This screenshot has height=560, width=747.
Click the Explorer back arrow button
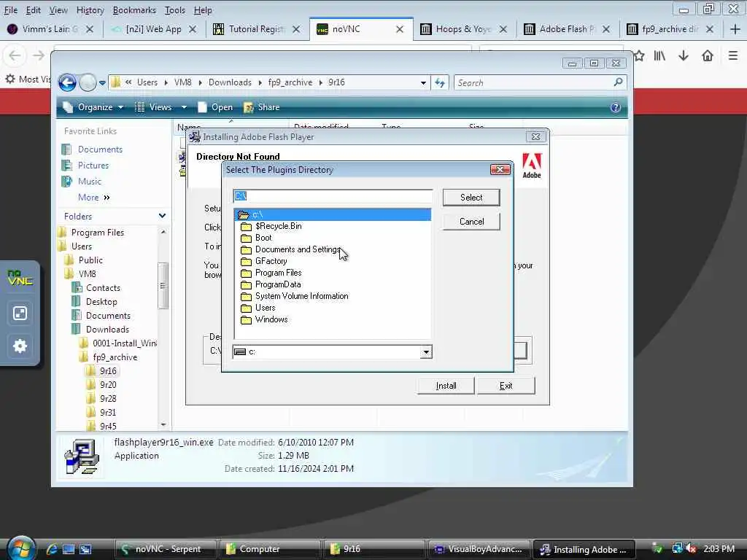coord(67,83)
